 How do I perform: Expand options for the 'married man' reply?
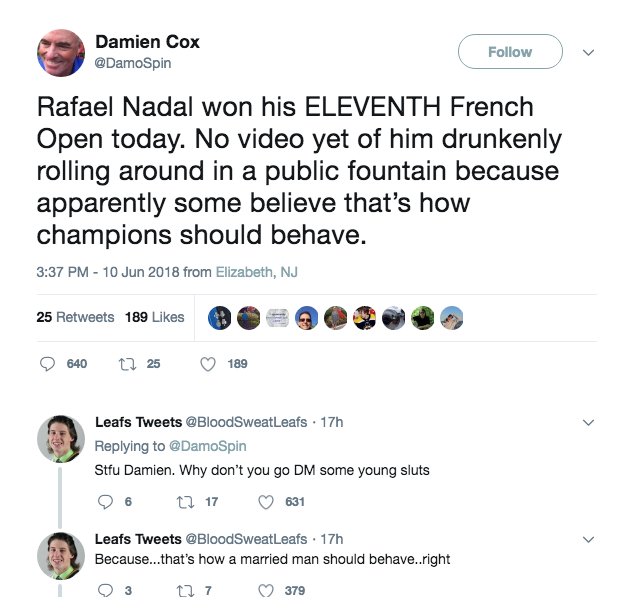[588, 540]
